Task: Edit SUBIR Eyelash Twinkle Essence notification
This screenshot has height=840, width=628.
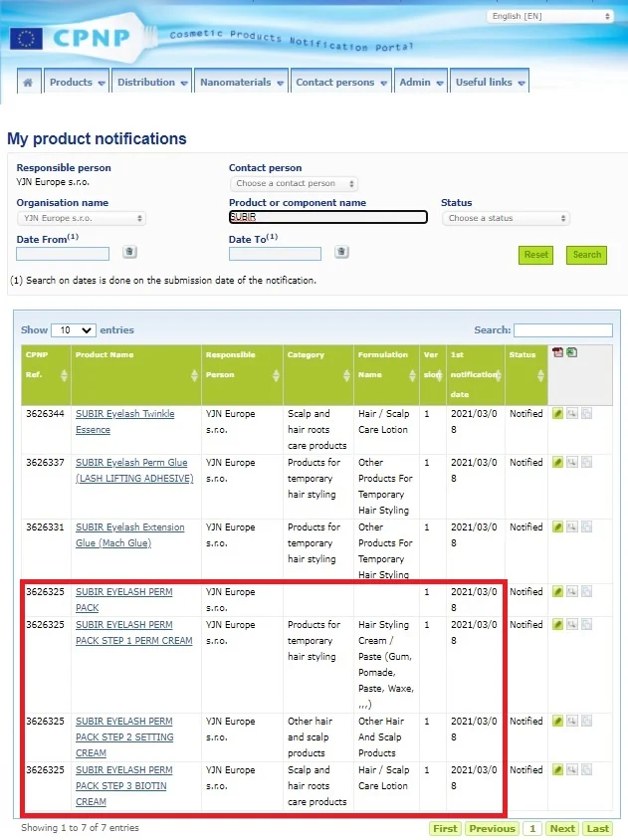Action: click(x=557, y=414)
